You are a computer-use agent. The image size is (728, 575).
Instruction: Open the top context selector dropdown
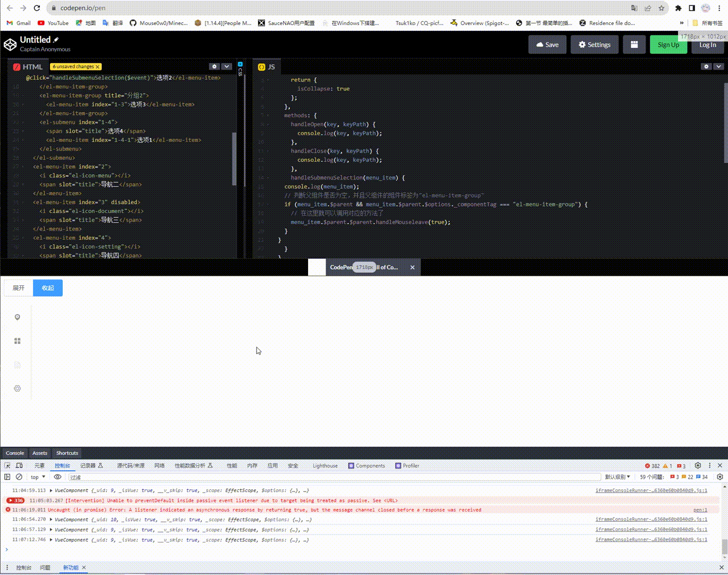(x=38, y=477)
